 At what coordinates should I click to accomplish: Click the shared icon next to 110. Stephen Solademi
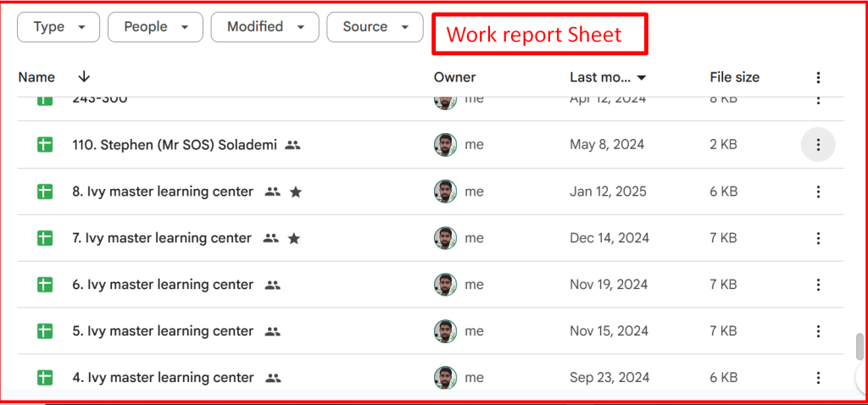(x=292, y=146)
